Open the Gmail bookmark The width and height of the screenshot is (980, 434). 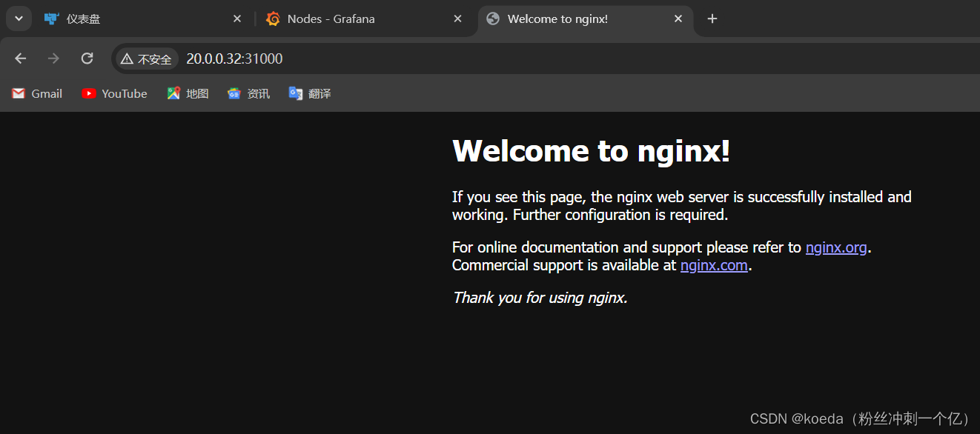pos(37,93)
